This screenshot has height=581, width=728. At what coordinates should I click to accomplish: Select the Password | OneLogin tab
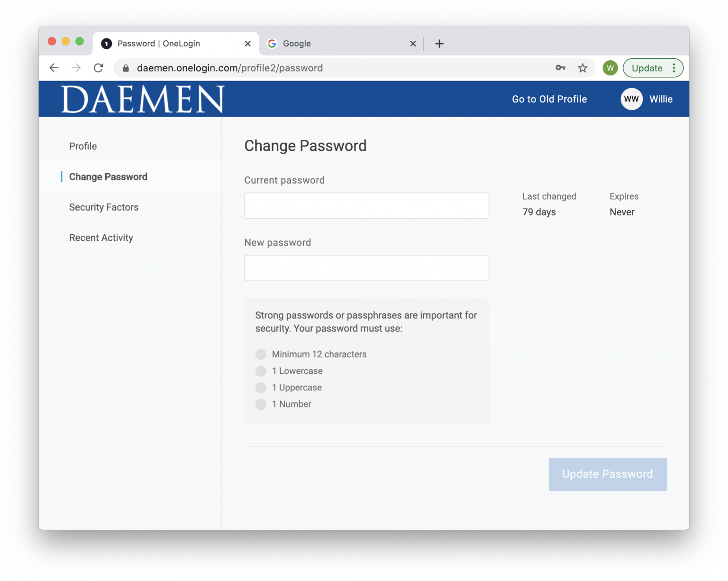tap(176, 44)
